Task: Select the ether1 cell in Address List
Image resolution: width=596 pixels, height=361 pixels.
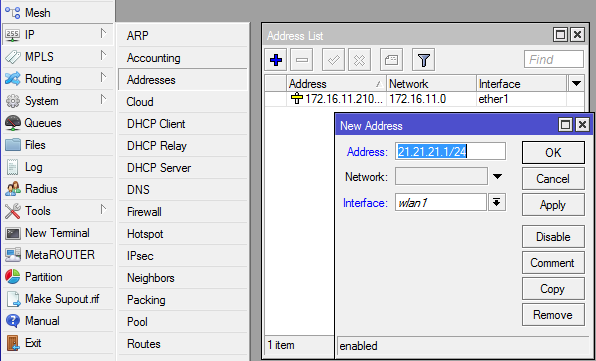Action: pos(522,99)
